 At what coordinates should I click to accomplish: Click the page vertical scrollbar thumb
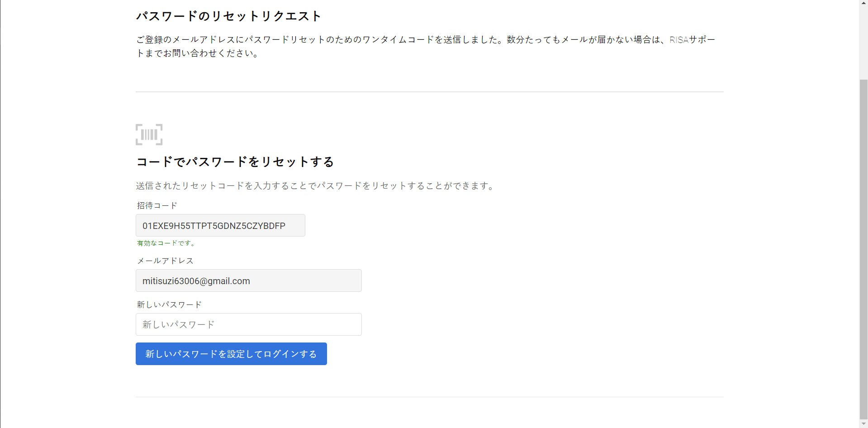coord(863,249)
